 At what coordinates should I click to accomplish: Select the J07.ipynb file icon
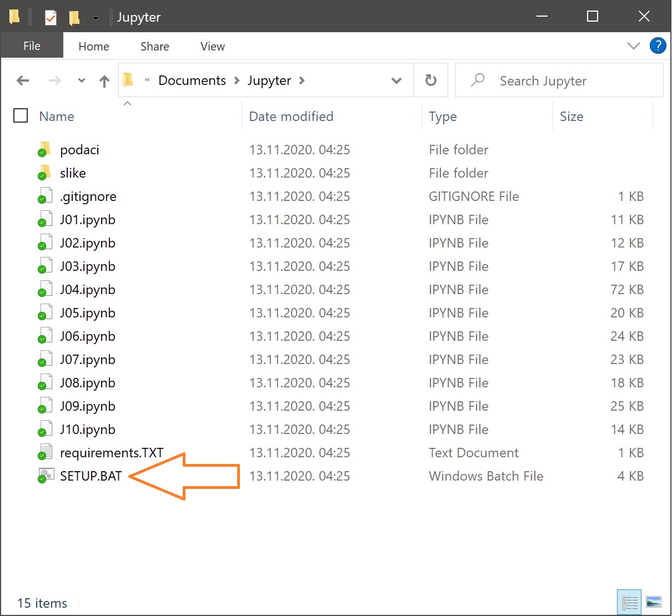(44, 359)
